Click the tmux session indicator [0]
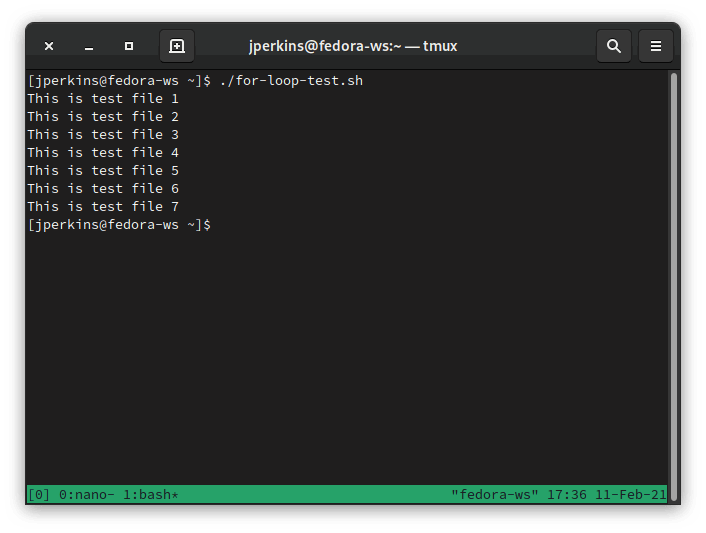The height and width of the screenshot is (533, 706). (x=39, y=495)
